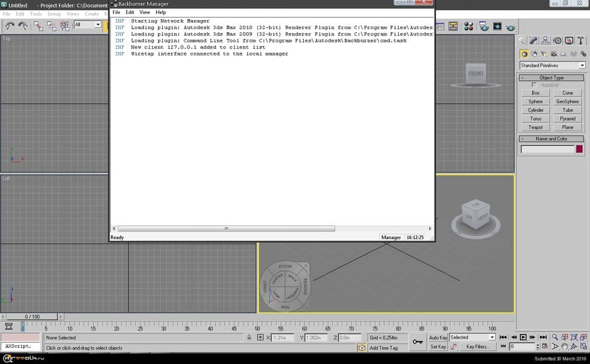Open the Standard Primitives dropdown
The width and height of the screenshot is (590, 364).
tap(552, 65)
